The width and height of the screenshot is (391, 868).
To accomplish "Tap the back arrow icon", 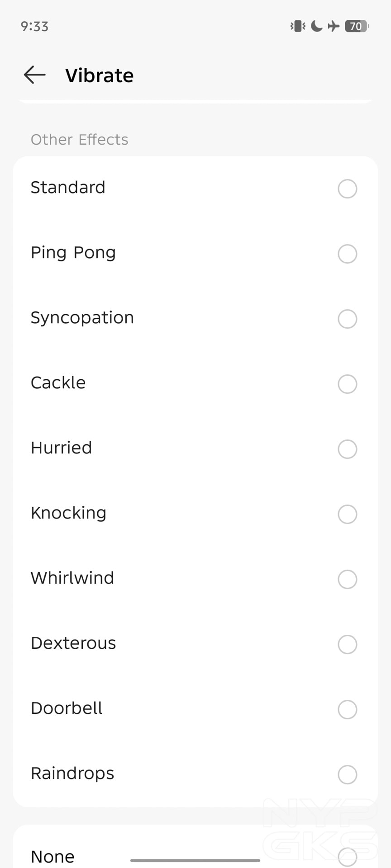I will (35, 75).
